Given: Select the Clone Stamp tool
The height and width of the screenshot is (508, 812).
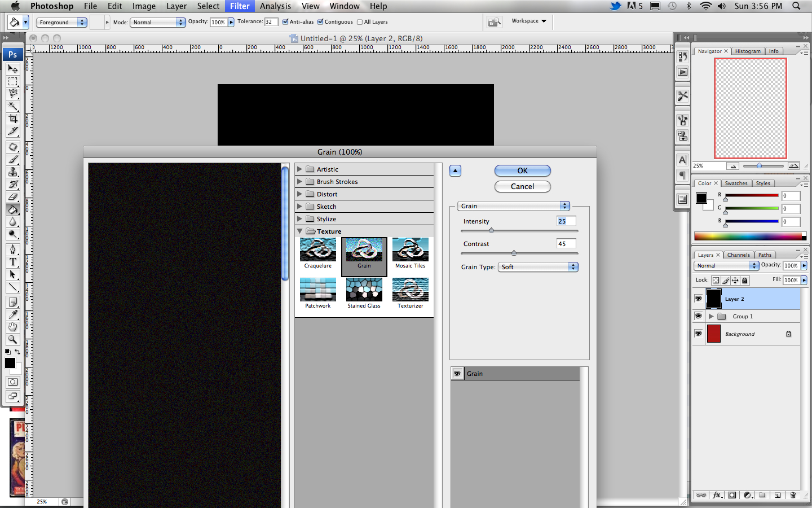Looking at the screenshot, I should (12, 172).
